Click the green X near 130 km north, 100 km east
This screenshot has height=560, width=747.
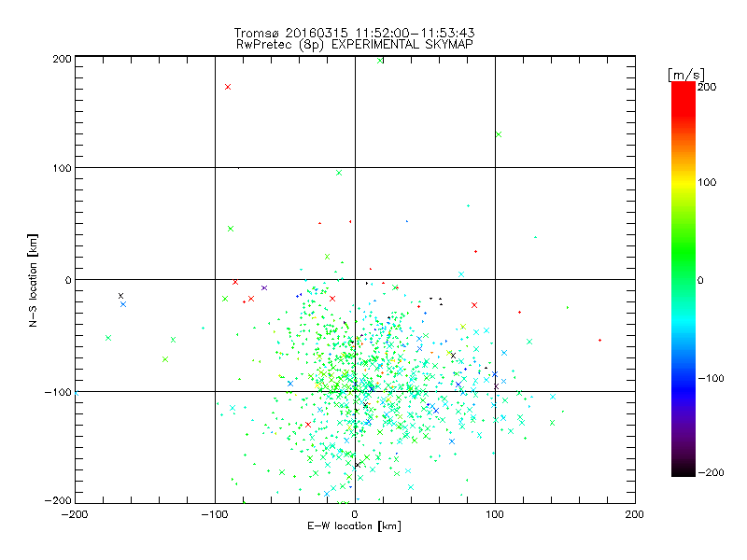499,134
